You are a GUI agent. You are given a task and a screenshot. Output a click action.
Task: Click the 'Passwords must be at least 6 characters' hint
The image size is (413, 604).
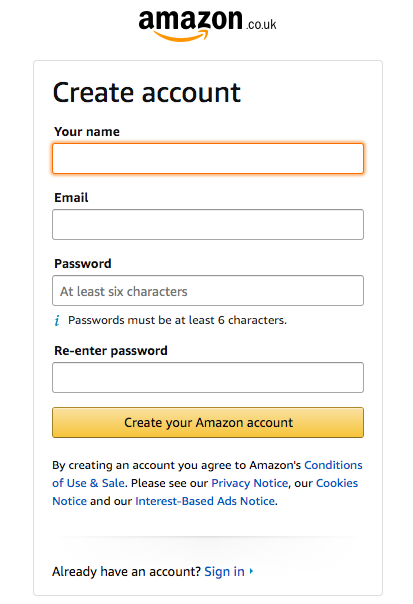coord(177,320)
